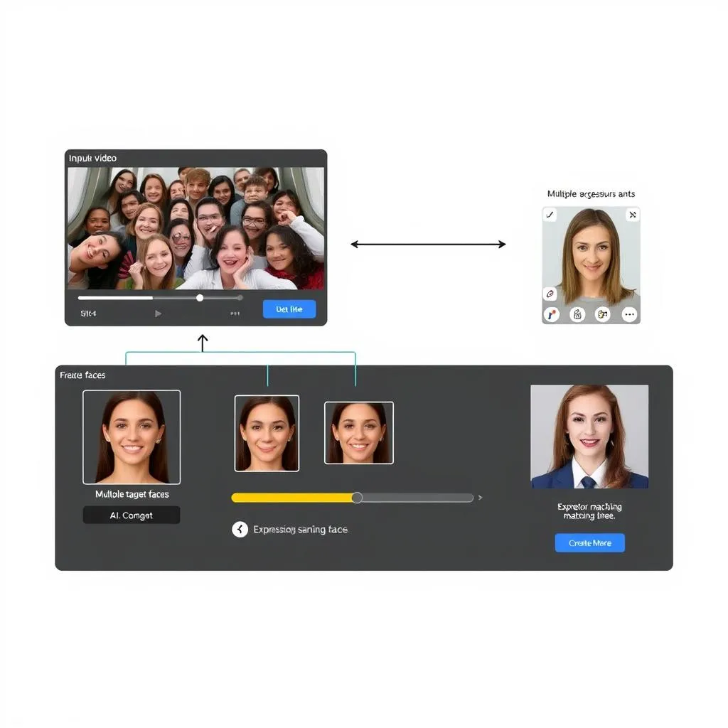728x728 pixels.
Task: Select the Multiple target faces thumbnail
Action: (131, 437)
